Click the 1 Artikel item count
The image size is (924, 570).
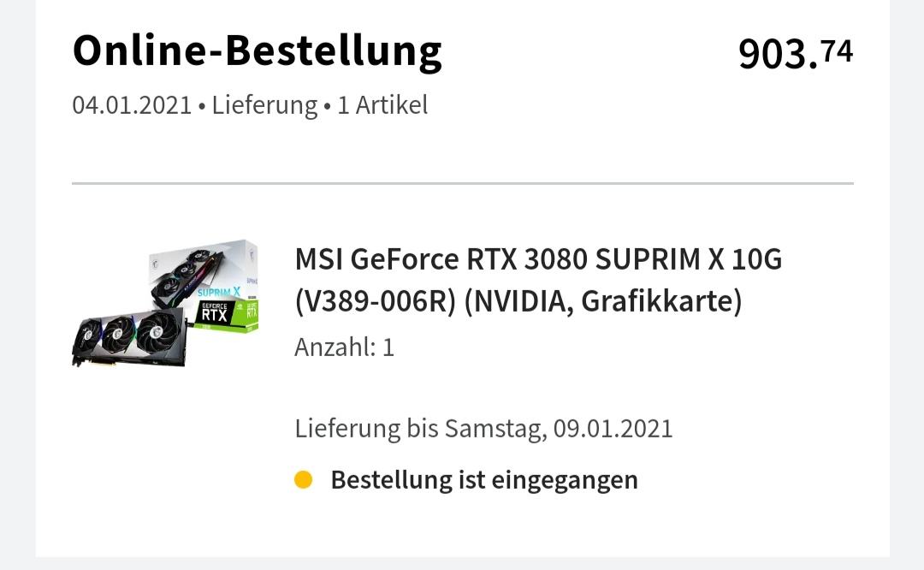[x=382, y=105]
